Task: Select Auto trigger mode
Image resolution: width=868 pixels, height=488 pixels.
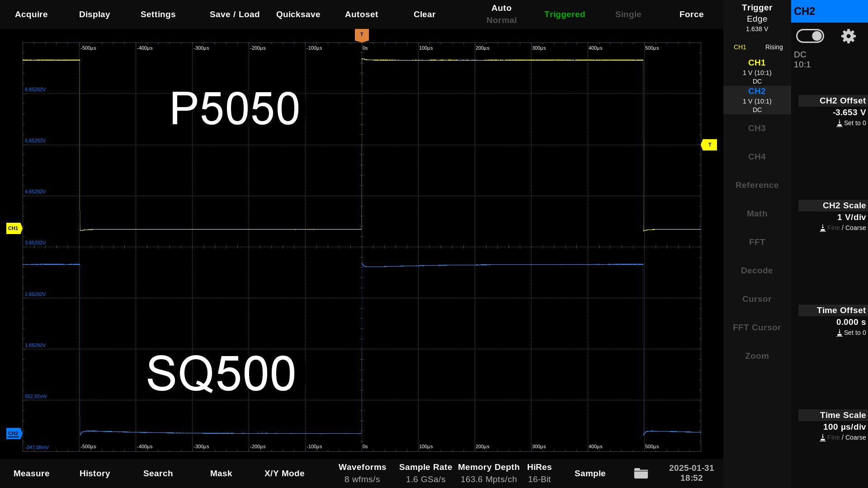Action: 501,8
